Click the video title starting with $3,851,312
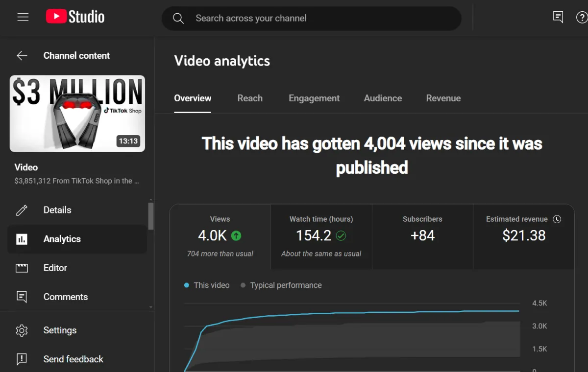The height and width of the screenshot is (372, 588). [x=77, y=181]
